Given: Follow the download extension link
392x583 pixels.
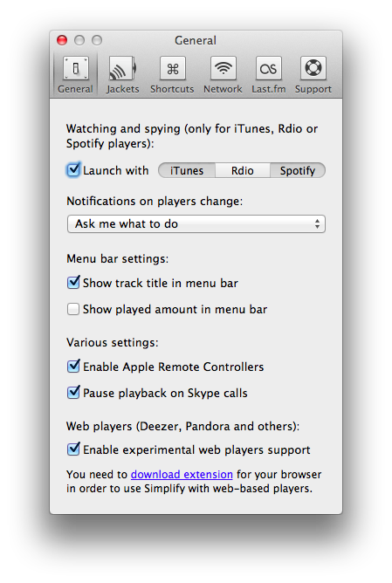Looking at the screenshot, I should (182, 475).
